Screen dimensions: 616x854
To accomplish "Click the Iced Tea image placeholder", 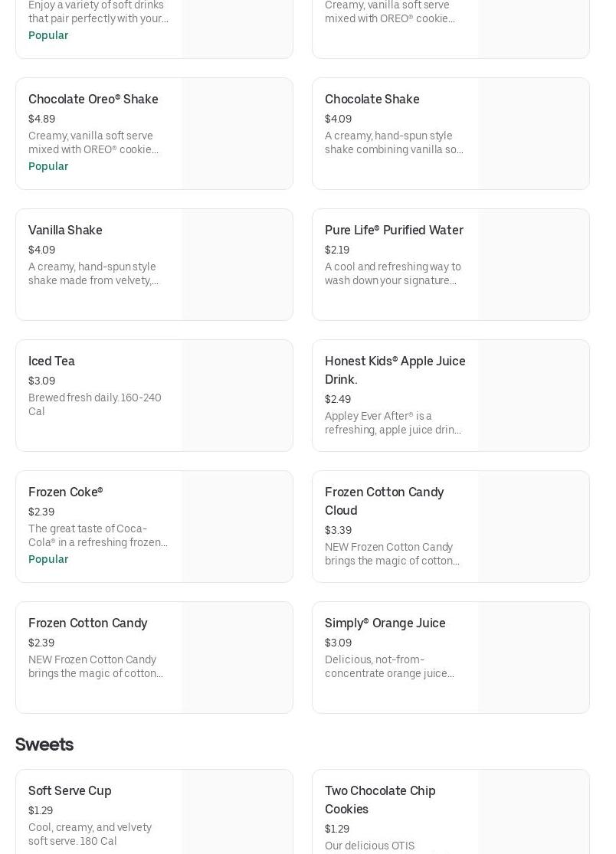I will coord(237,396).
